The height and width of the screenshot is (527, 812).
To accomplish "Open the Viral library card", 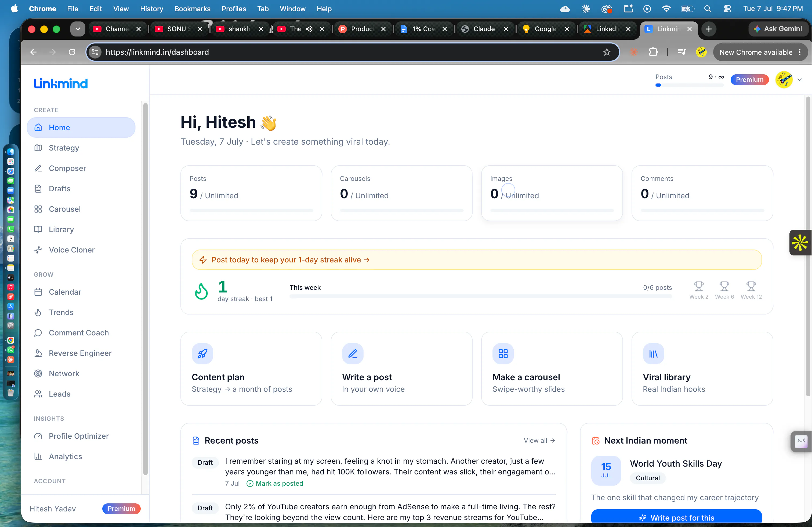I will coord(702,369).
